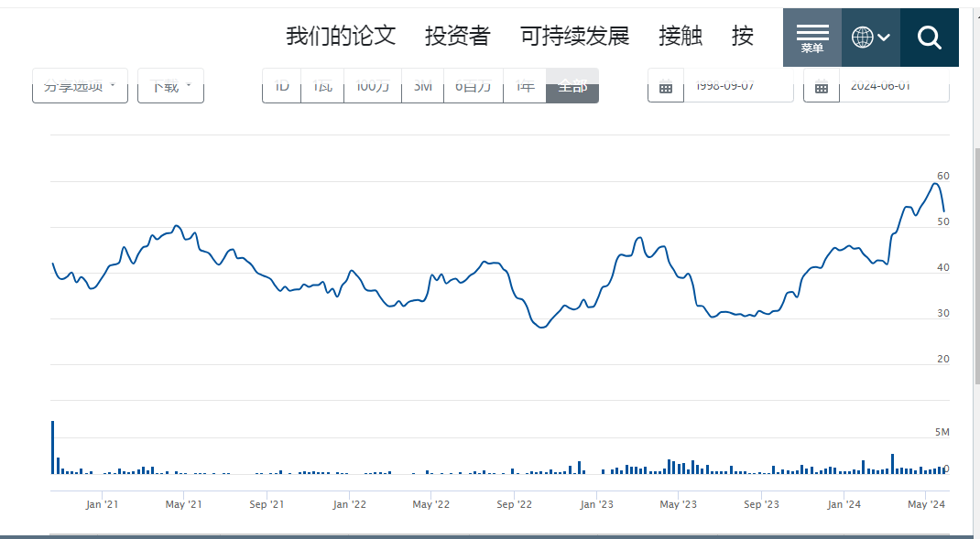
Task: Select the 100万 range button
Action: pos(373,86)
